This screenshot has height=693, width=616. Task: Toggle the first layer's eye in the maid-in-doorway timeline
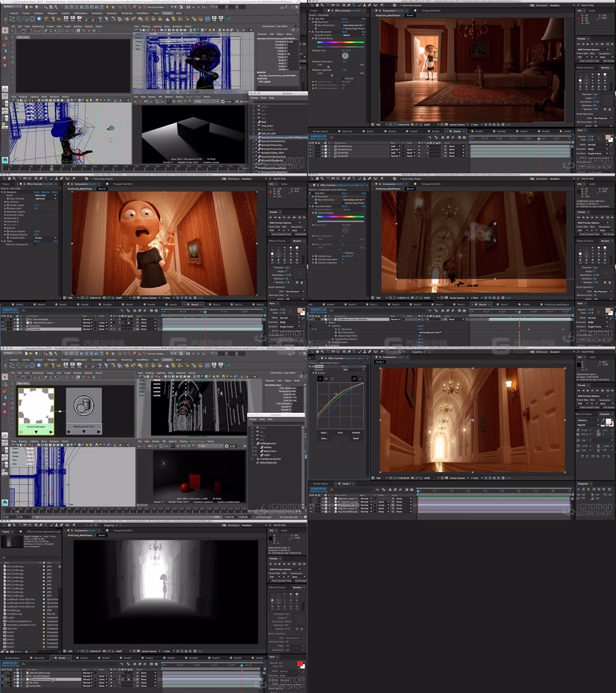pos(310,147)
